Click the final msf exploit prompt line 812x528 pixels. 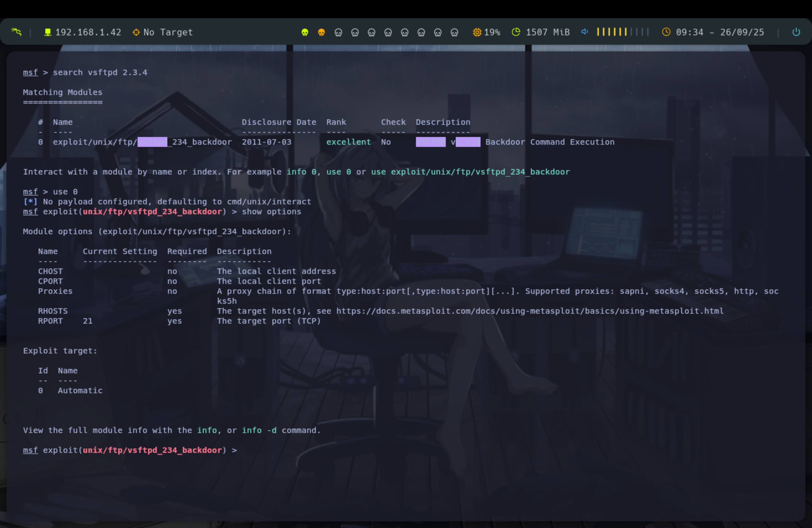[x=130, y=450]
